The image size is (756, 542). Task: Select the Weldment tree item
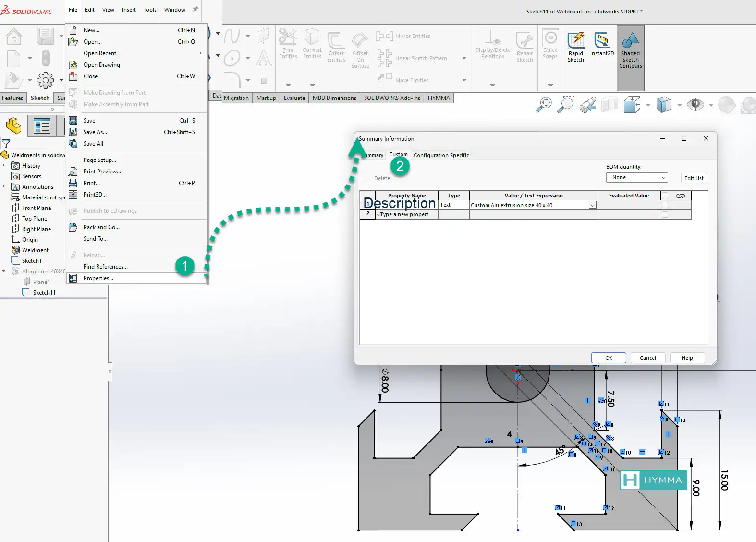(x=35, y=250)
